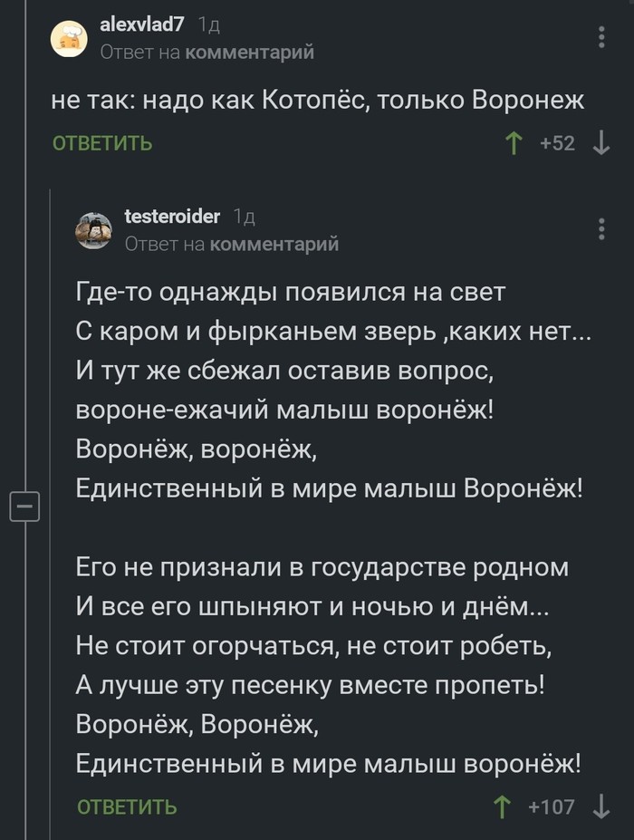The image size is (634, 840).
Task: Open the three-dot menu on testeroider's comment
Action: coord(602,227)
